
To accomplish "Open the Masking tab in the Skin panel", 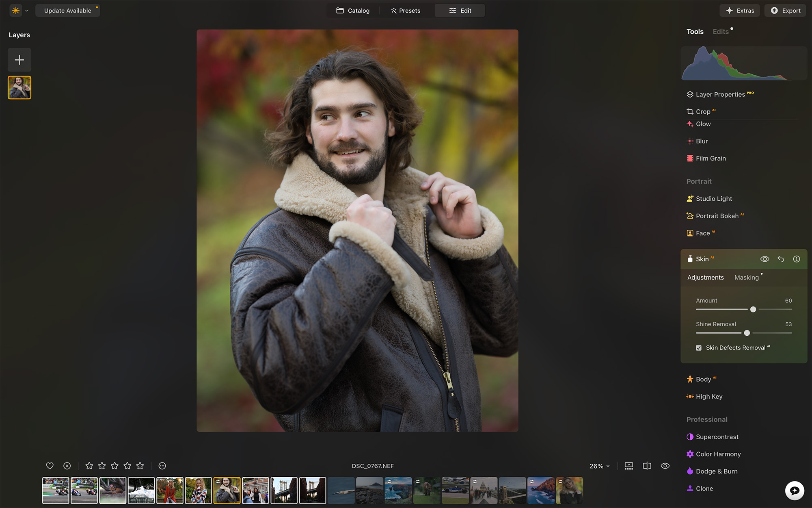I will [x=747, y=277].
